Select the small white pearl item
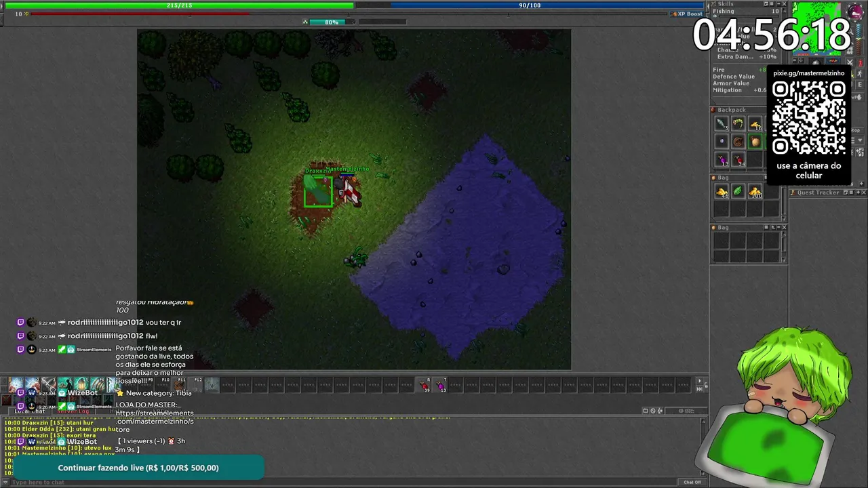The width and height of the screenshot is (868, 488). coord(722,141)
